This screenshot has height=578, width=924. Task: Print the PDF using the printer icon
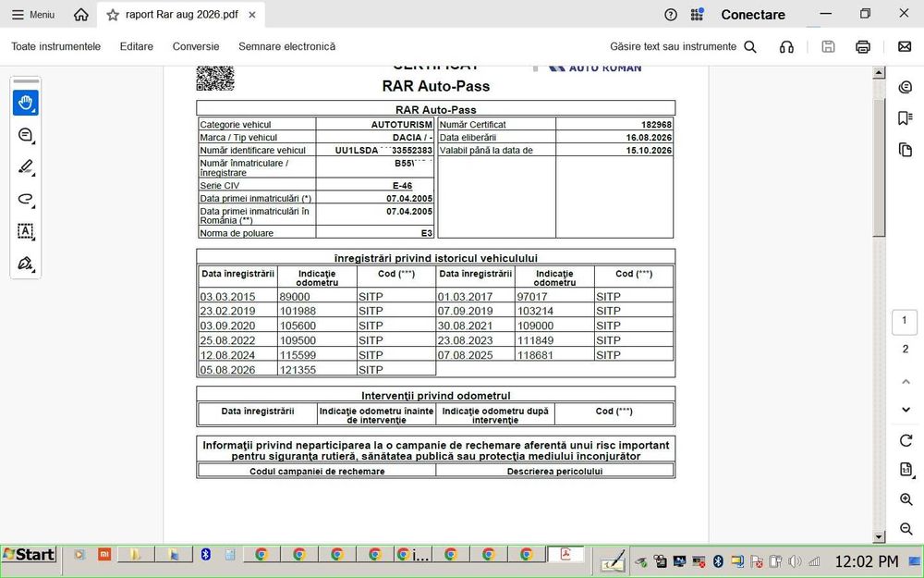click(863, 46)
